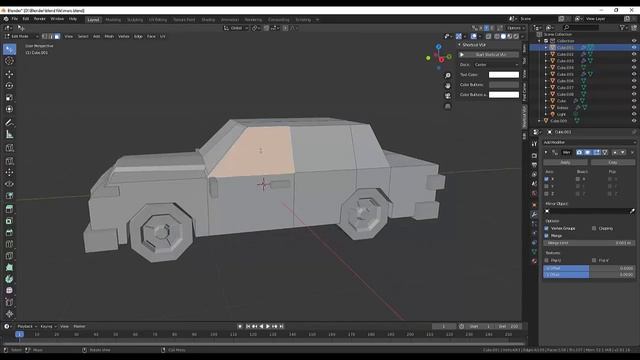Viewport: 640px width, 360px height.
Task: Open the Mesh menu in the viewport header
Action: coord(109,36)
